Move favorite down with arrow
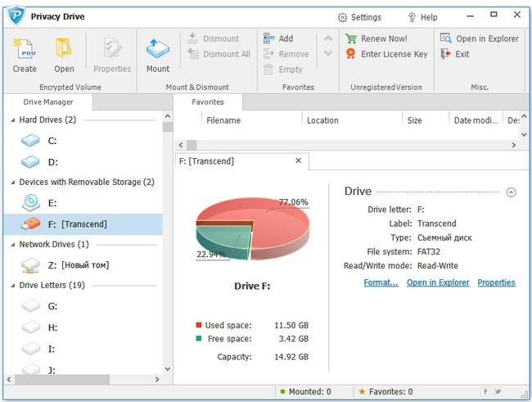532x402 pixels. (328, 53)
